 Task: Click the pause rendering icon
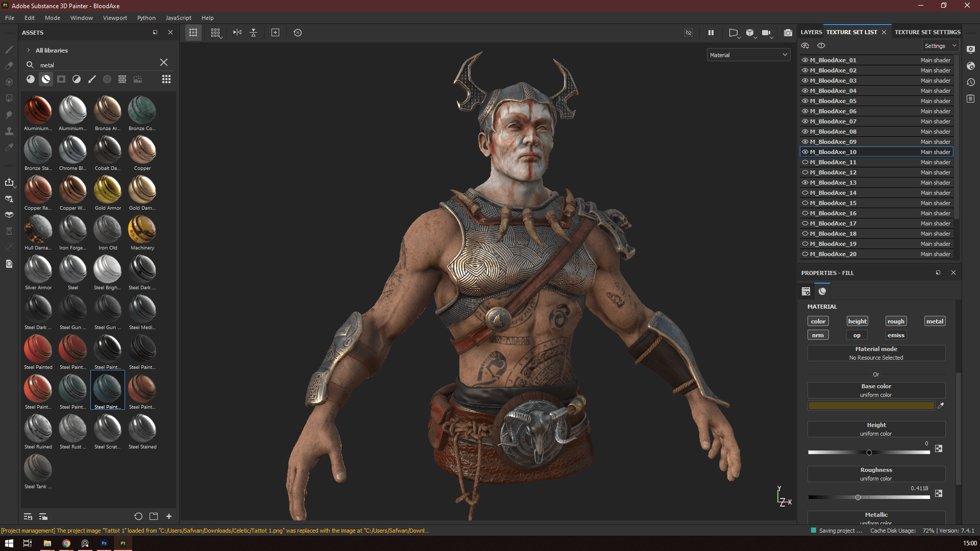pyautogui.click(x=711, y=33)
